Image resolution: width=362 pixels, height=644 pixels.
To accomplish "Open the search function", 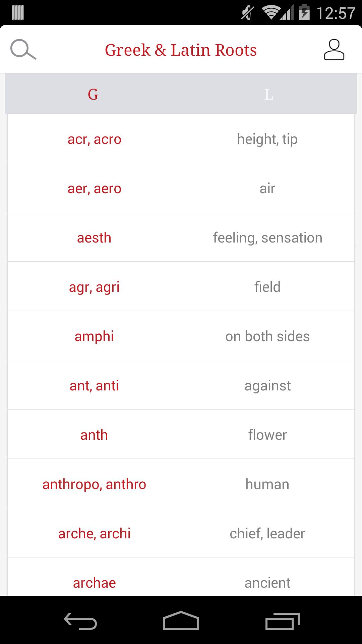I will [x=22, y=50].
